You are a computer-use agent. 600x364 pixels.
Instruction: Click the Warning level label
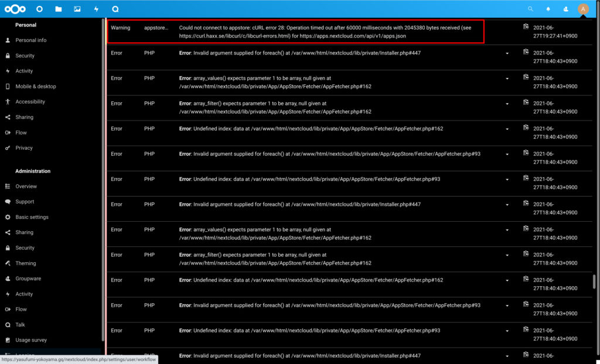(x=121, y=28)
